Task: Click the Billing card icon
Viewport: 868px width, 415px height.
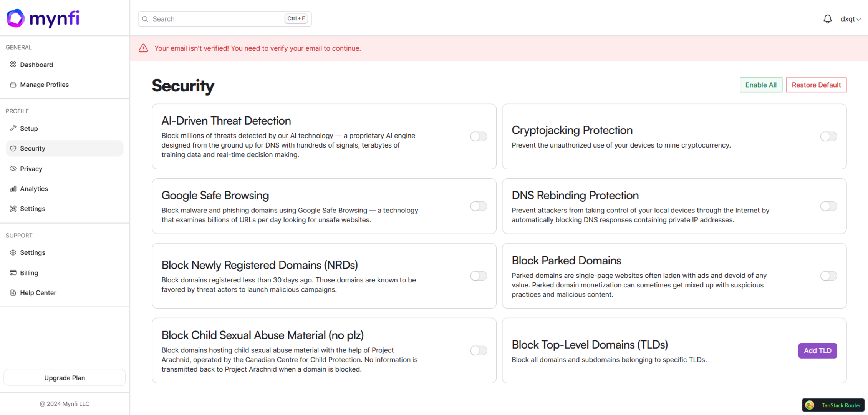Action: (x=13, y=273)
